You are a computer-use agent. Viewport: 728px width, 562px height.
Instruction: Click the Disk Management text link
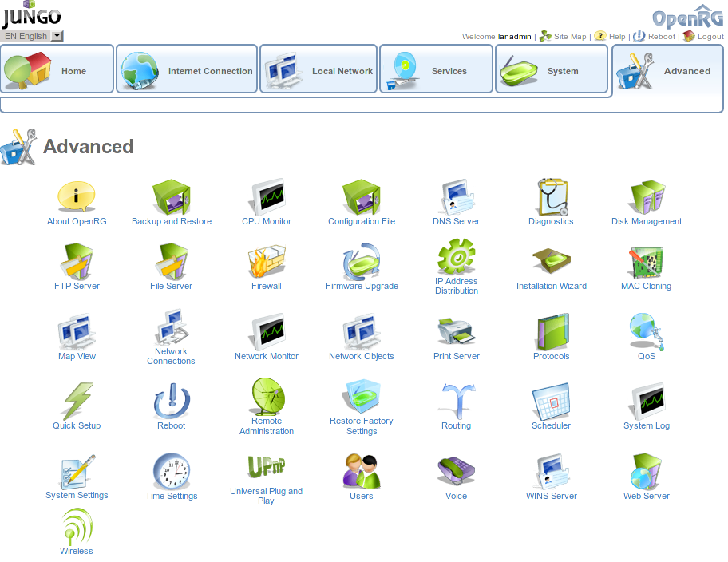click(647, 222)
